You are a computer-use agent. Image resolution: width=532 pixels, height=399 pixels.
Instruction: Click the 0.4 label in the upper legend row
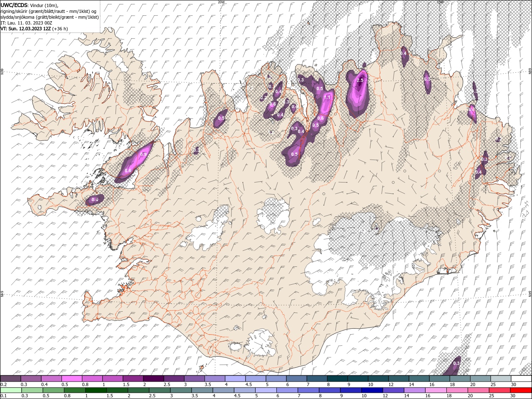[44, 384]
